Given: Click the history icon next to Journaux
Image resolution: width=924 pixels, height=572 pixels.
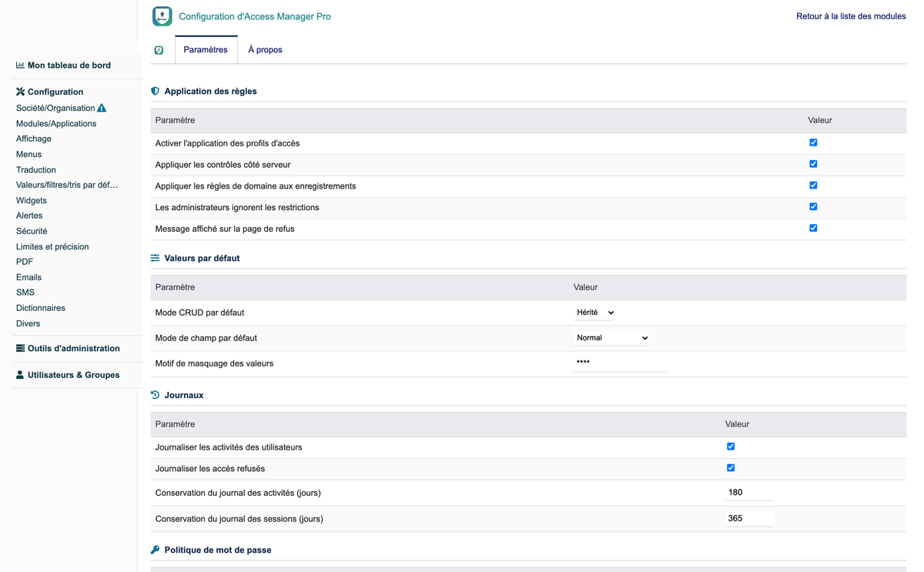Looking at the screenshot, I should pos(156,395).
